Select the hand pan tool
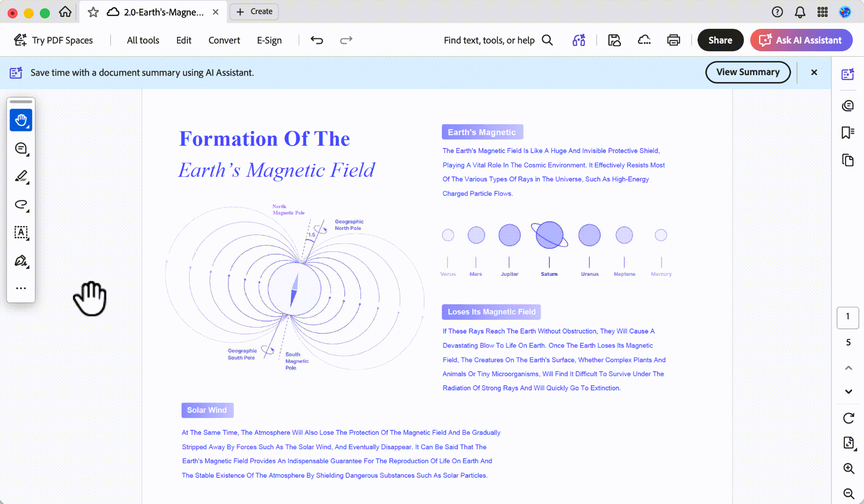The image size is (864, 504). 21,120
